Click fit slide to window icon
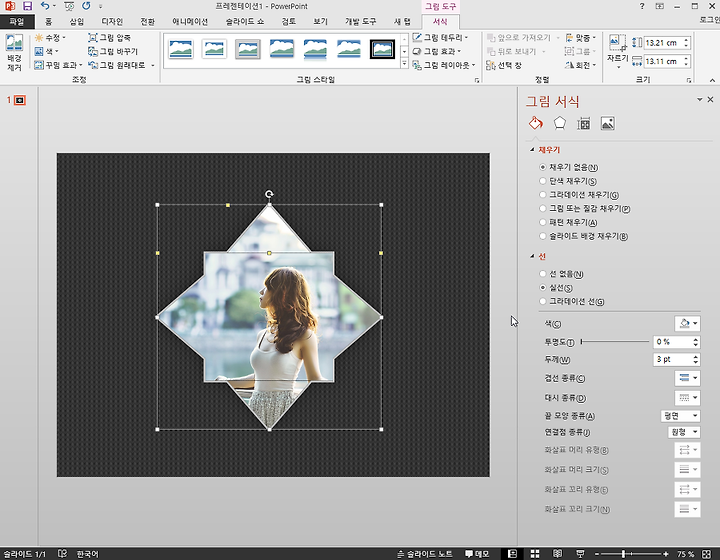 (707, 554)
